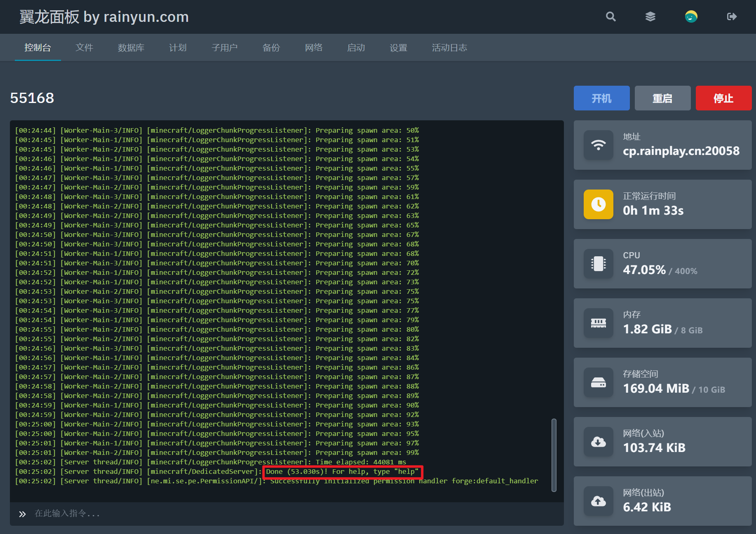
Task: Open the 设置 tab
Action: tap(399, 48)
